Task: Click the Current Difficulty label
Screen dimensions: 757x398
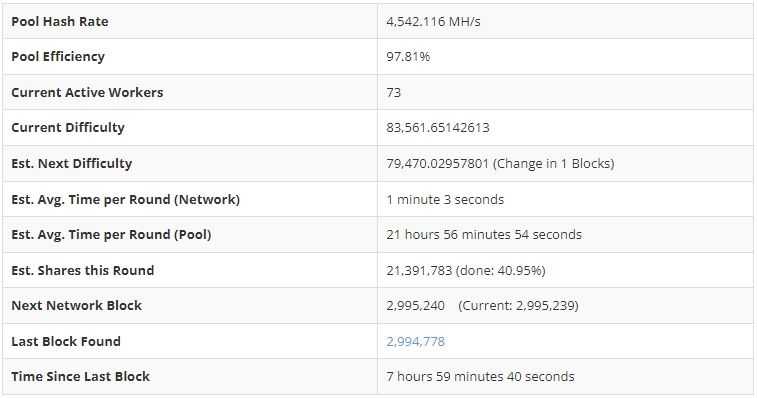Action: click(x=68, y=128)
